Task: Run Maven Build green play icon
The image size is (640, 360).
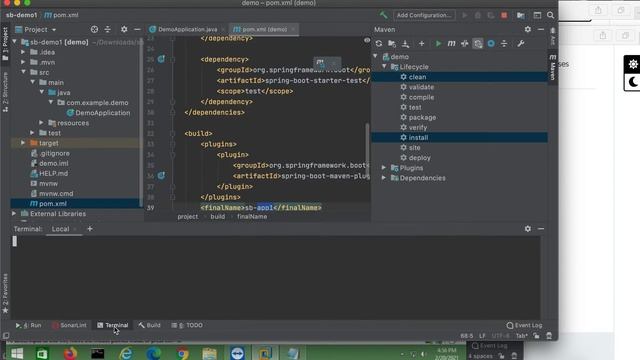Action: tap(438, 43)
